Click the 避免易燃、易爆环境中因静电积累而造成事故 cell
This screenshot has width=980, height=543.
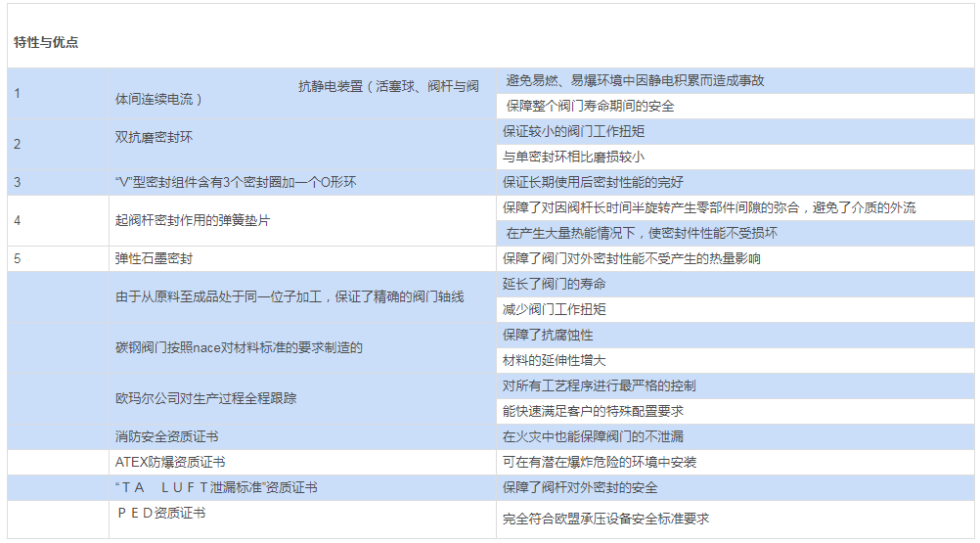tap(635, 80)
